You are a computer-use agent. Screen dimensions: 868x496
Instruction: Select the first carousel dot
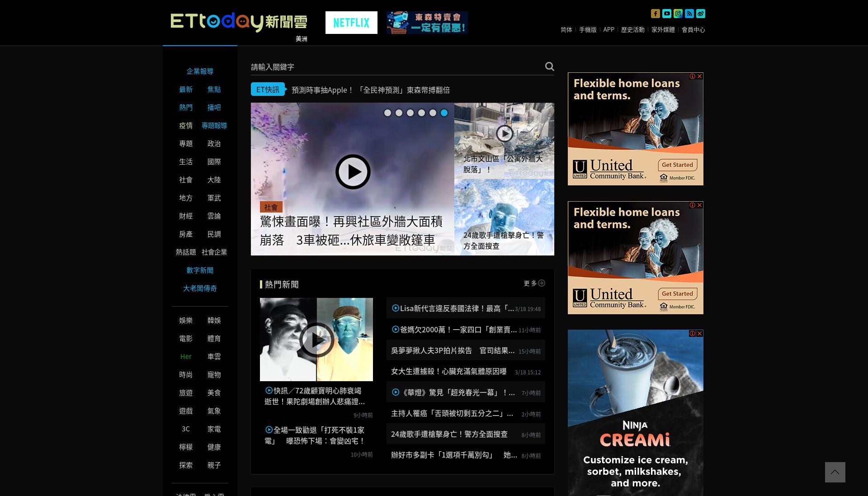coord(387,113)
